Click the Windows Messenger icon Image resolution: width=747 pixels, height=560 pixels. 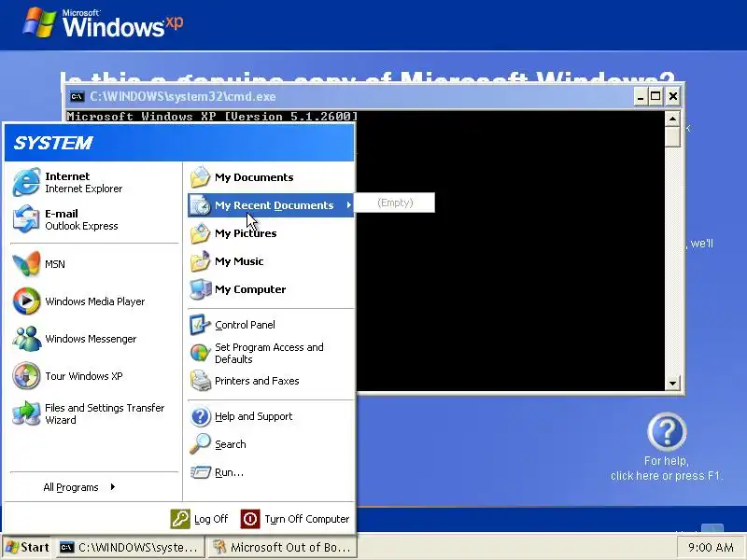(26, 339)
